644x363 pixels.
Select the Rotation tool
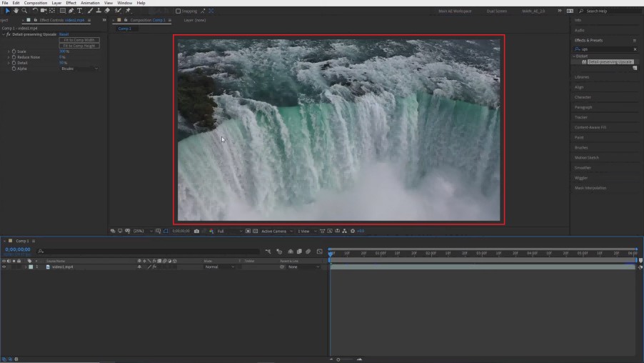coord(35,11)
